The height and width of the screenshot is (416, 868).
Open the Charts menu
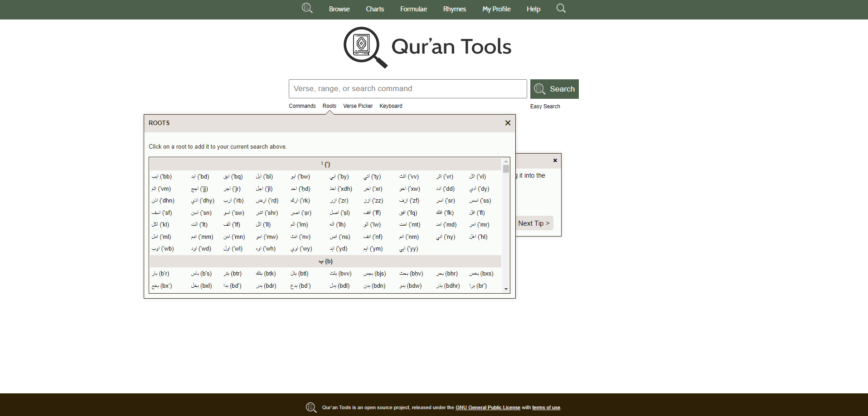click(375, 9)
